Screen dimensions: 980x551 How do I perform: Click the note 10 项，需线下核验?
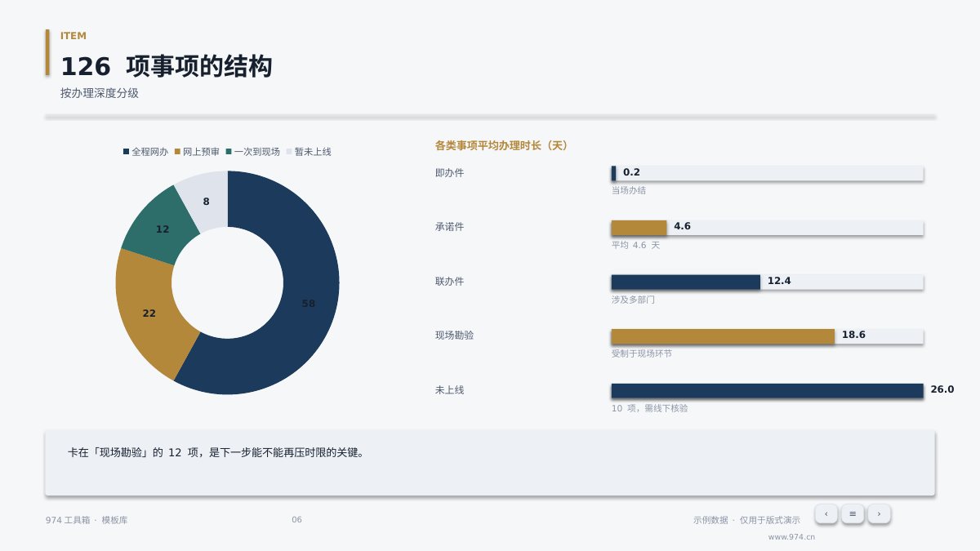point(650,408)
